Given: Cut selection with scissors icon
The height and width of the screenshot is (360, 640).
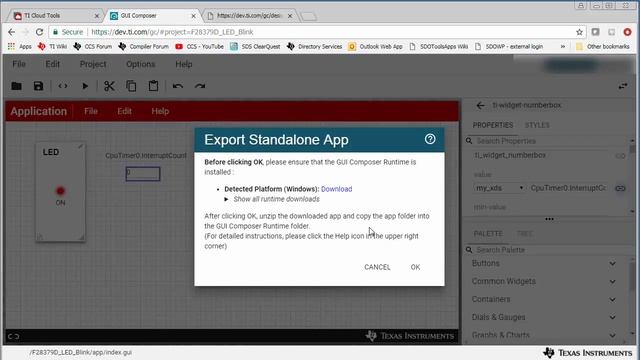Looking at the screenshot, I should click(x=109, y=86).
